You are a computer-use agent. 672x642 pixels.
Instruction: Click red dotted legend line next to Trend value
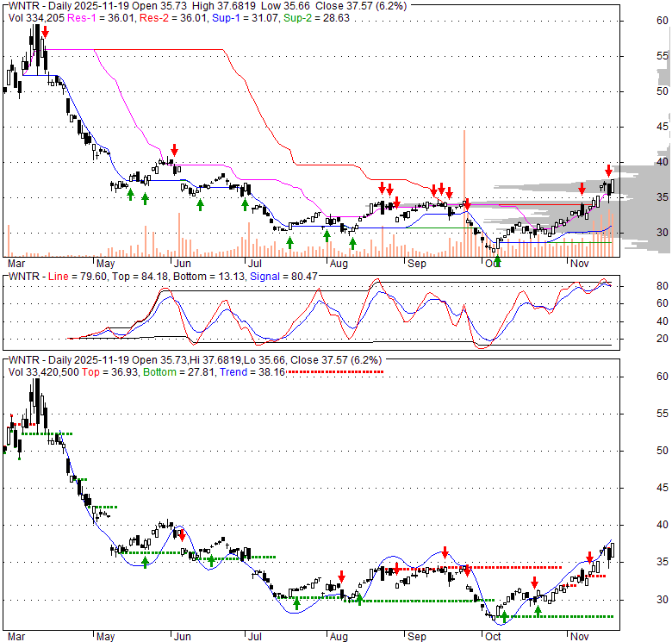336,372
